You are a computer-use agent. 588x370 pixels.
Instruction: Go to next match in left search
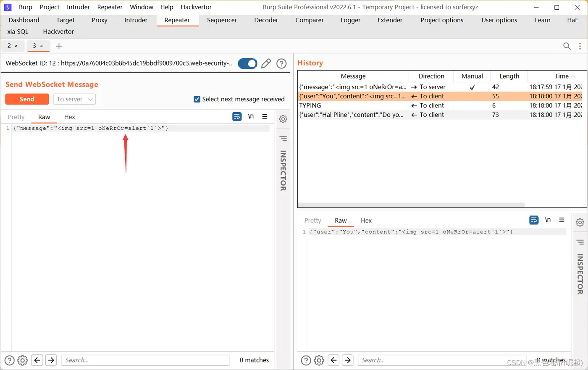(x=51, y=360)
